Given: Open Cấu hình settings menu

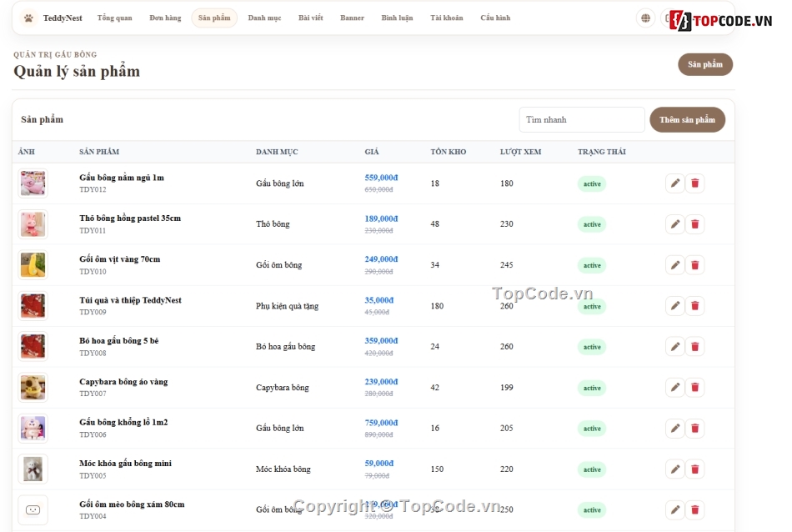Looking at the screenshot, I should [495, 18].
